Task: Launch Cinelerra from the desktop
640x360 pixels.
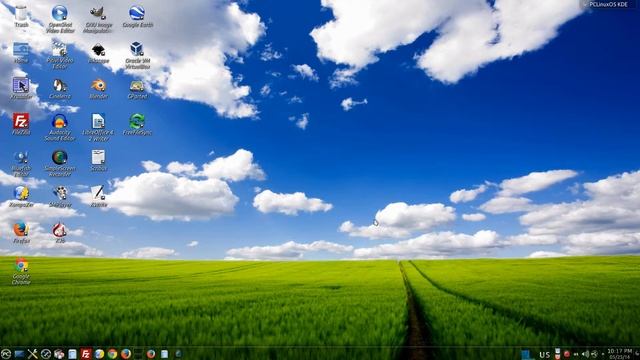Action: click(60, 88)
